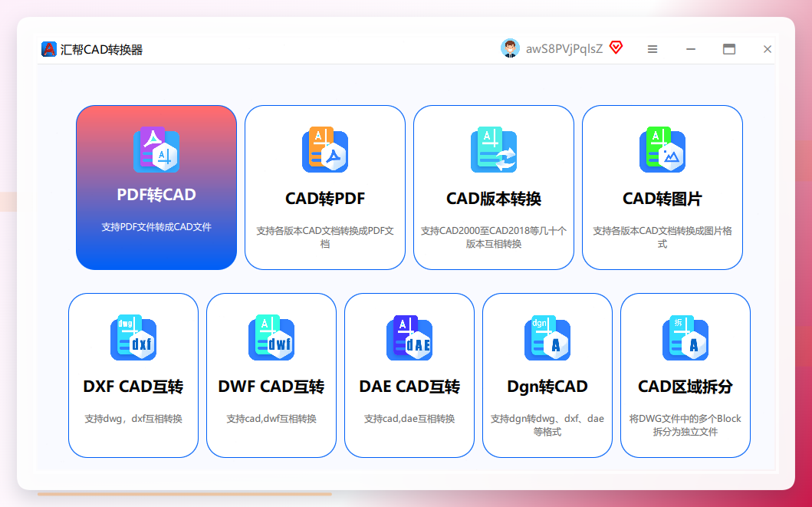Select the DXF CAD互转 title
Image resolution: width=812 pixels, height=507 pixels.
(x=133, y=387)
